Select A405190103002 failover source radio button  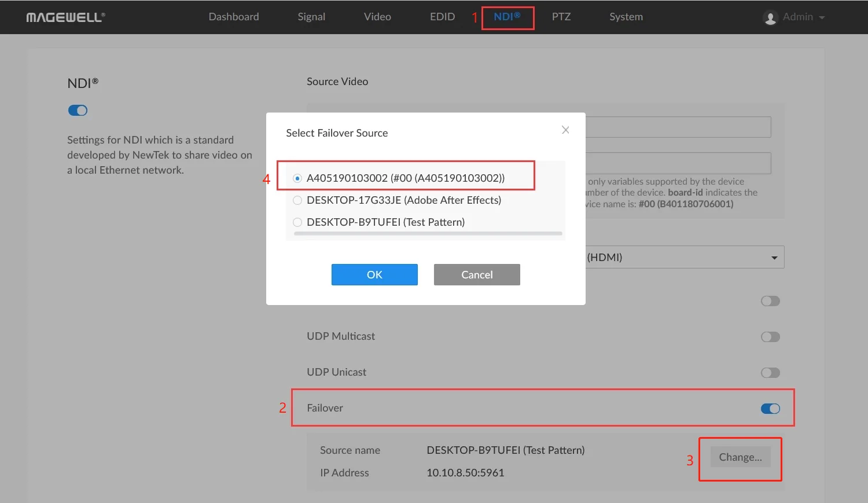point(297,178)
